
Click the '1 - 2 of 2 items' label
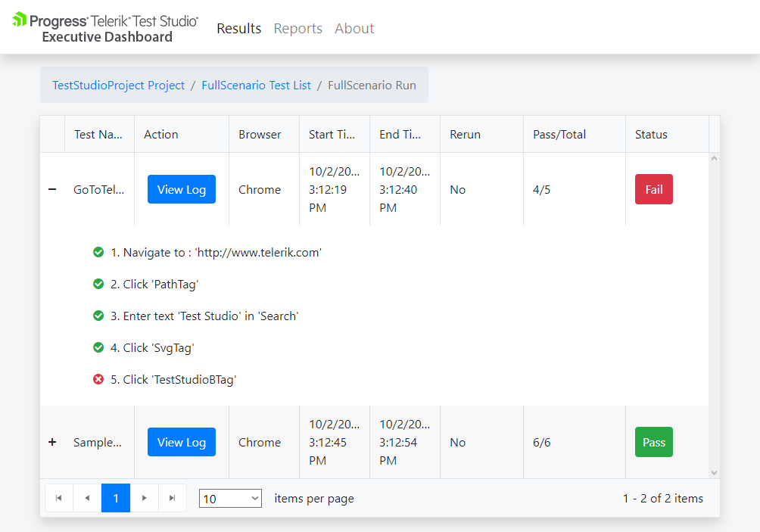[662, 498]
